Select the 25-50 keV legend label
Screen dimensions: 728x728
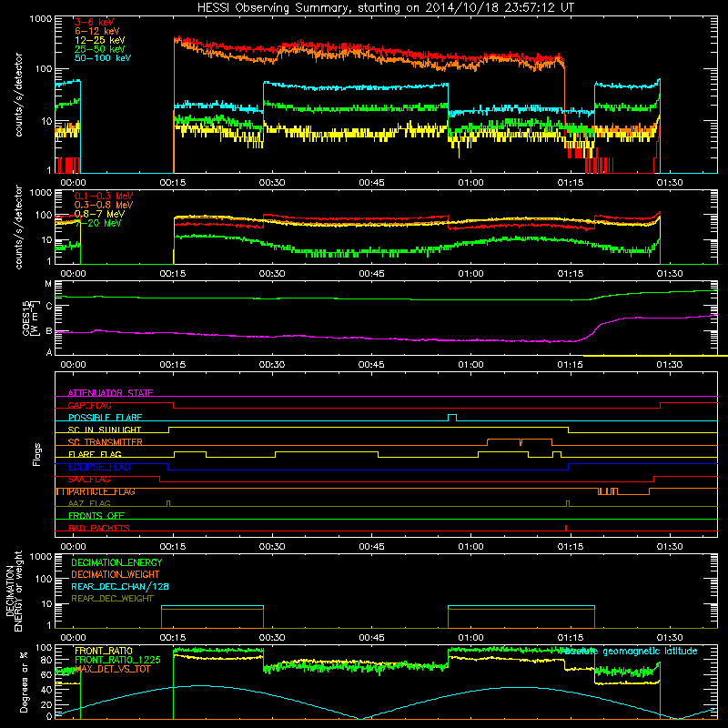[x=99, y=49]
